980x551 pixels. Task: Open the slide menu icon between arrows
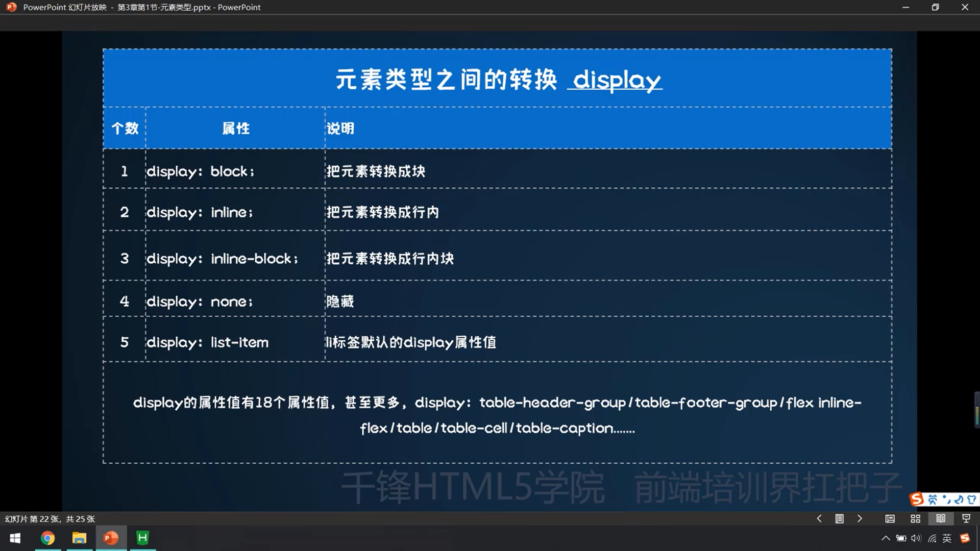coord(839,518)
